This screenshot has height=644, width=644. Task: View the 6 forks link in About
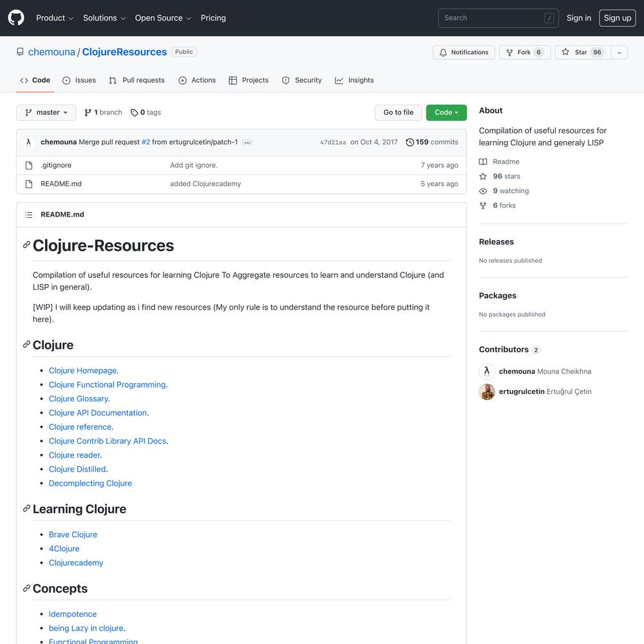pos(497,205)
